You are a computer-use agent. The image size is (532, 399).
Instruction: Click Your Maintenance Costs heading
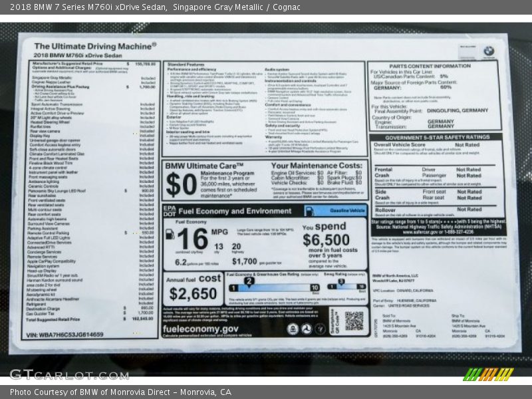point(317,166)
